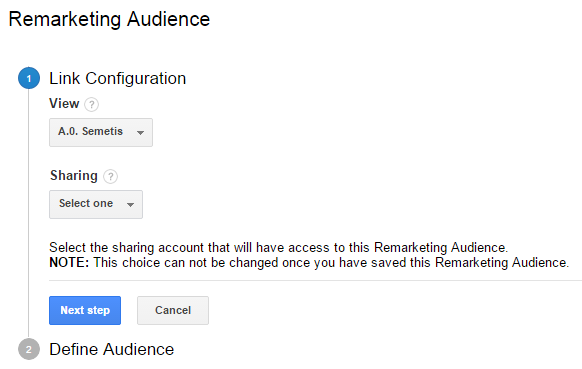Expand the Define Audience step
Viewport: 582px width, 369px height.
(x=112, y=349)
